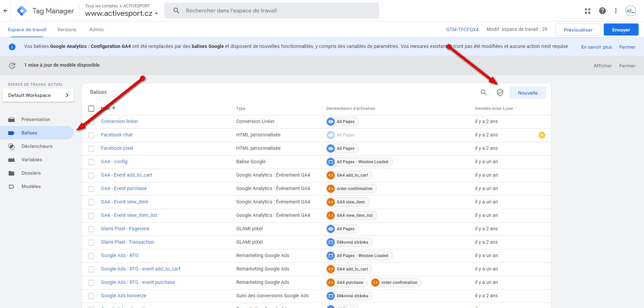Open Déclencheurs in the sidebar
Viewport: 644px width, 308px height.
click(37, 146)
